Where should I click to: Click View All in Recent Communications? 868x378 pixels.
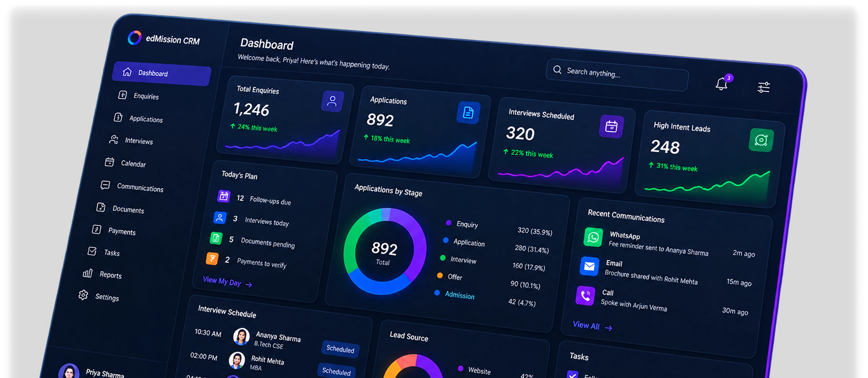(592, 326)
